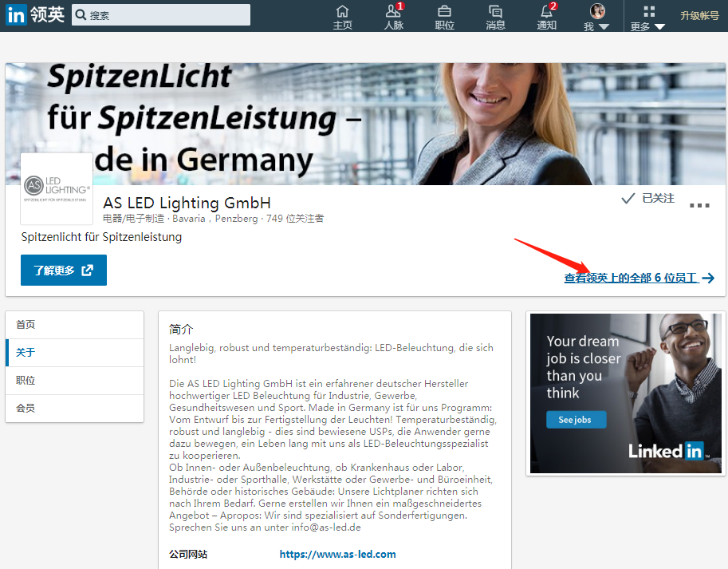
Task: Focus the 搜索 search input field
Action: point(160,15)
